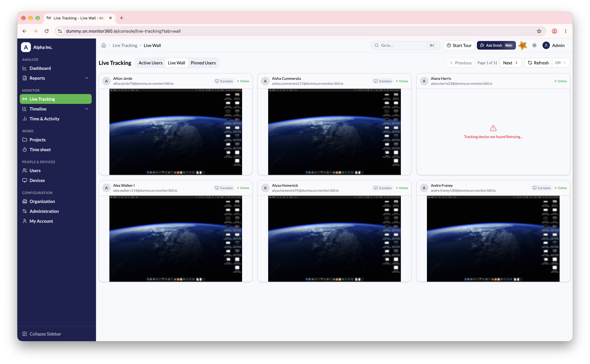
Task: Click the Refresh button
Action: tap(538, 63)
